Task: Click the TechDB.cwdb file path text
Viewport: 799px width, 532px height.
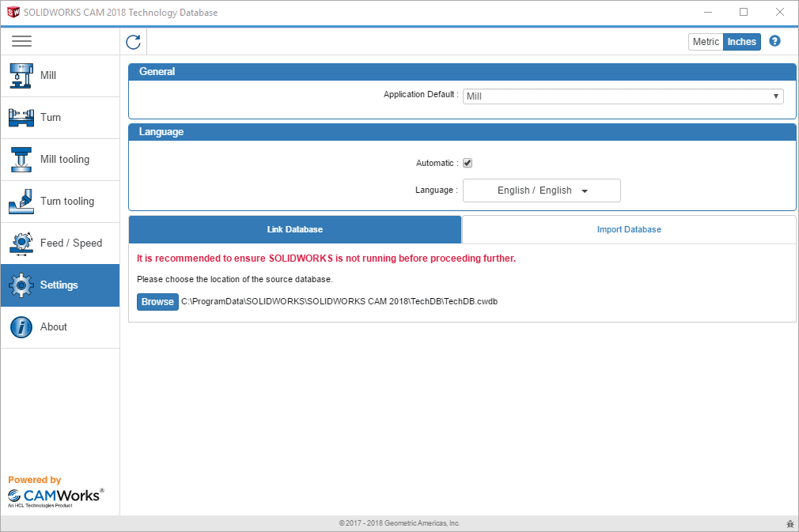Action: click(x=339, y=301)
